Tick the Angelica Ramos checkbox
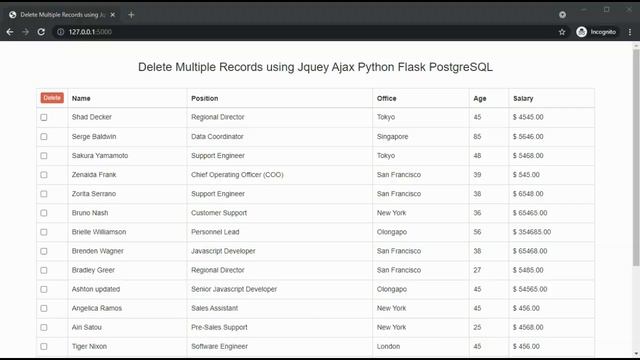The image size is (640, 360). (x=44, y=309)
